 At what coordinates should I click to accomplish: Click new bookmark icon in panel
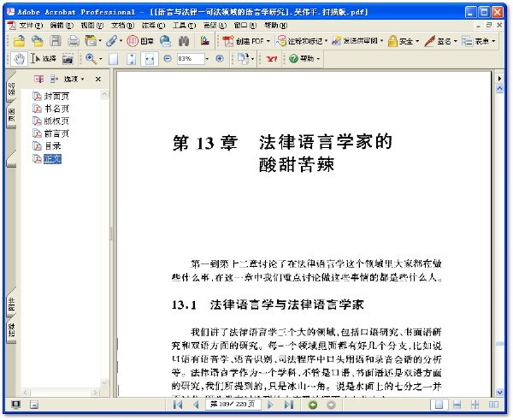click(x=39, y=79)
